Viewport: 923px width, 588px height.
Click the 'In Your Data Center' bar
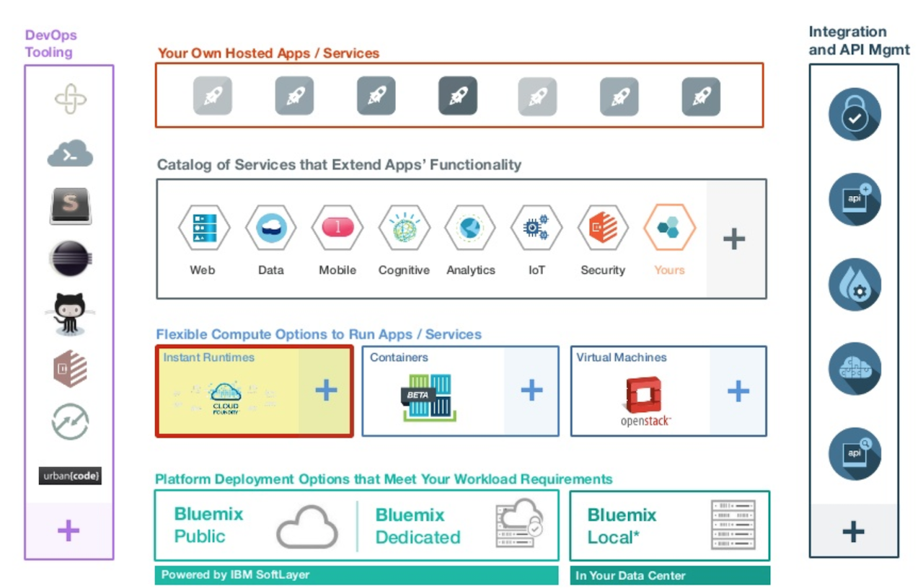click(670, 575)
